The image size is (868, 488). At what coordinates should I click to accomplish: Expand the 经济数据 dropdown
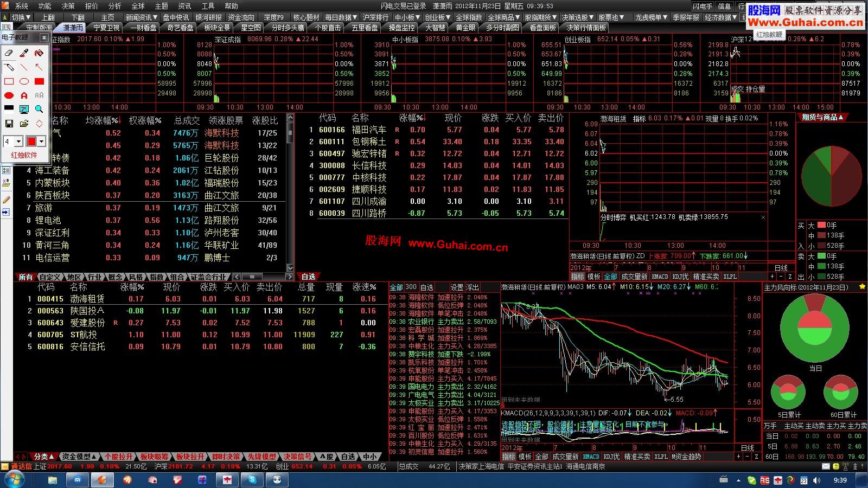coord(720,17)
